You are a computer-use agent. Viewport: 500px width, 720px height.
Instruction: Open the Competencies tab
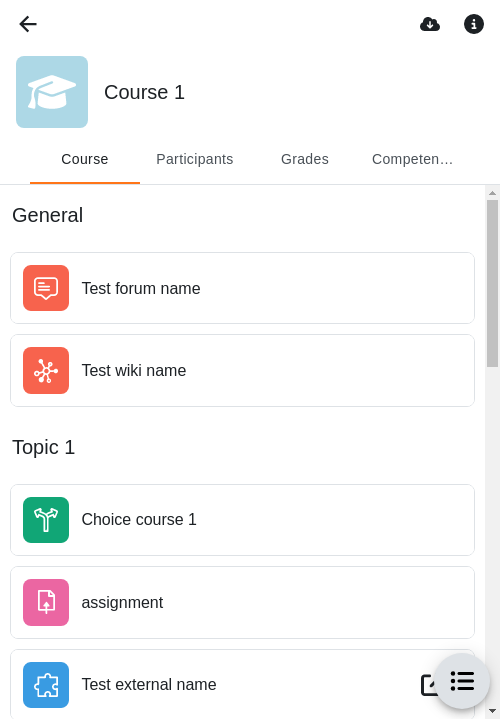tap(412, 159)
